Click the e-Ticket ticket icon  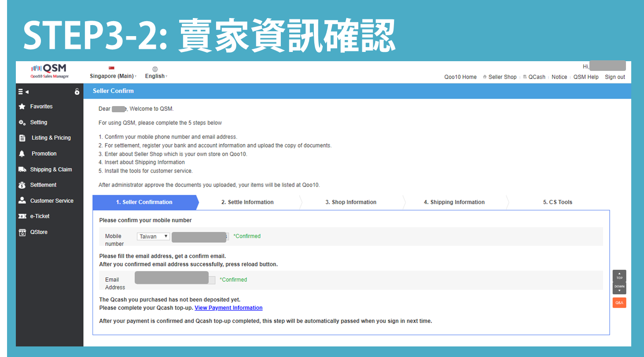tap(22, 216)
